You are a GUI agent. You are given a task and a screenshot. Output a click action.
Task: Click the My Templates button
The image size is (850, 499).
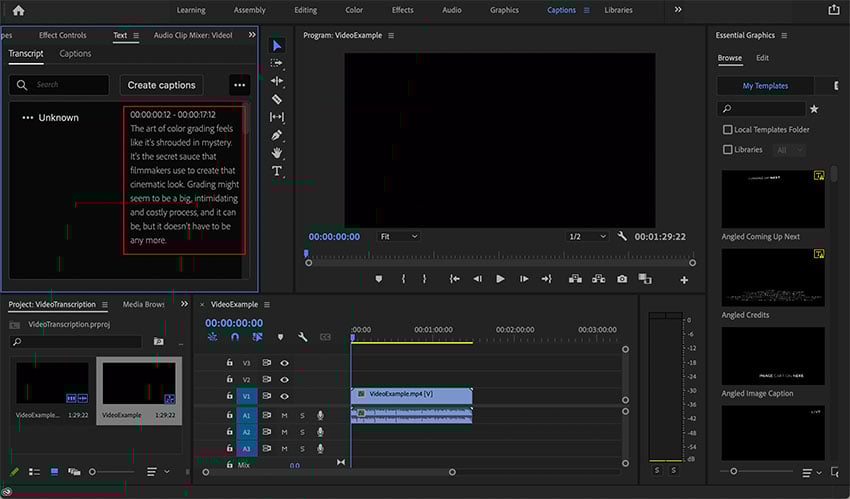coord(765,86)
